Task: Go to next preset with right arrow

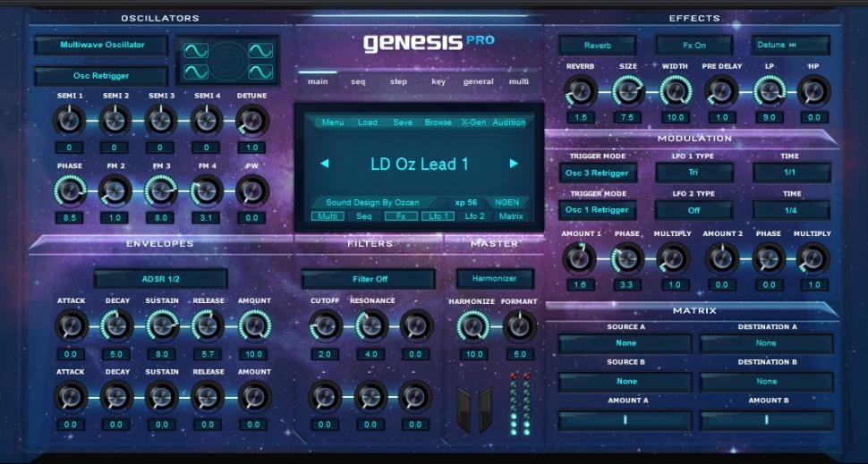Action: (x=514, y=163)
